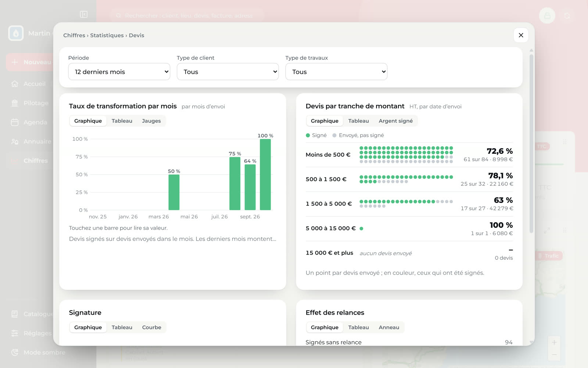Collapse the sidebar panel icon

click(83, 14)
